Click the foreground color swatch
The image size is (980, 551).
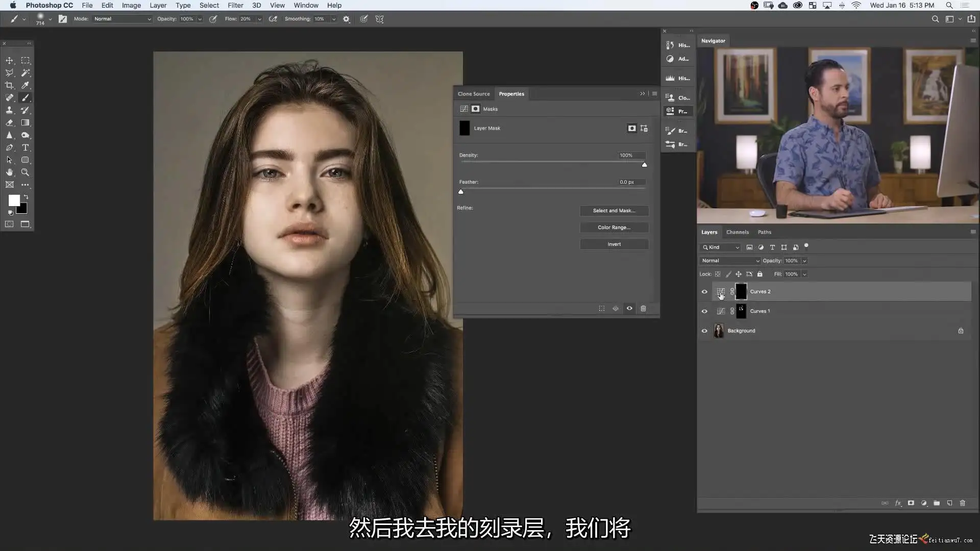point(14,201)
